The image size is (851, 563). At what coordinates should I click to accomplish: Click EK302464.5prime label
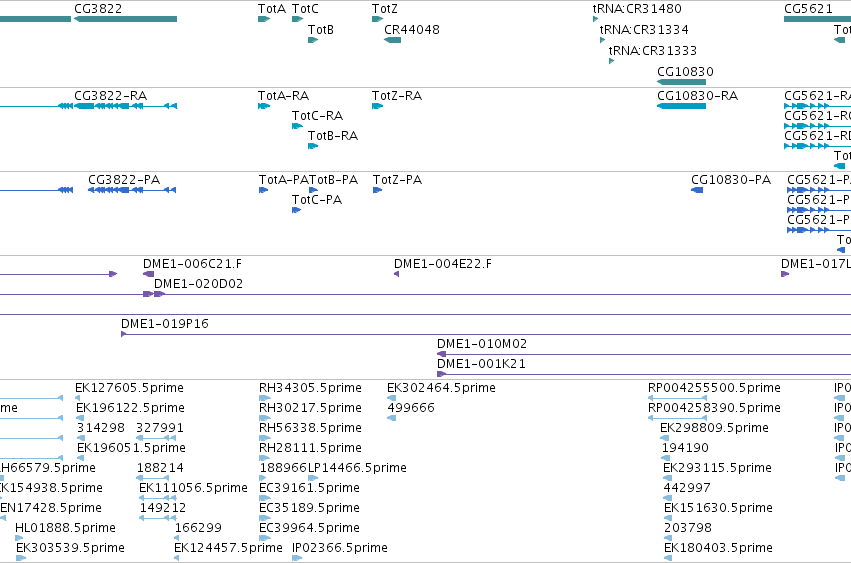441,388
